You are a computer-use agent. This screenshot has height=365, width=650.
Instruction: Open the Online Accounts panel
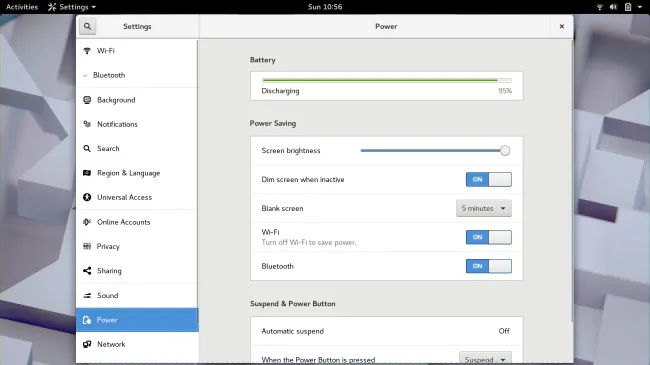point(137,222)
